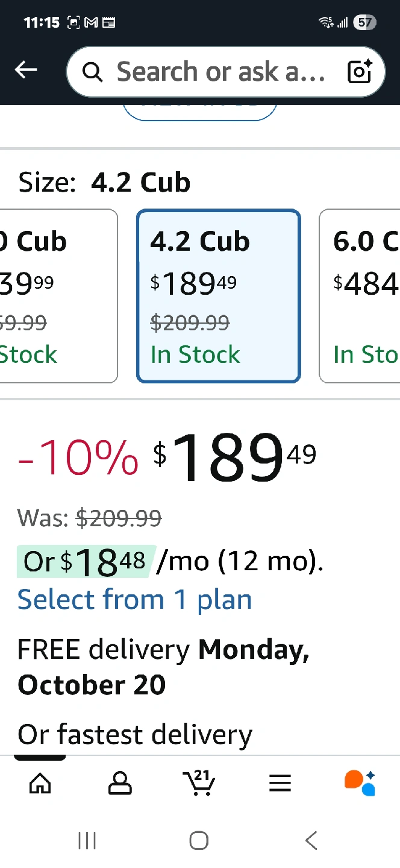
Task: Choose the 6.0 Cub size option
Action: coord(361,296)
